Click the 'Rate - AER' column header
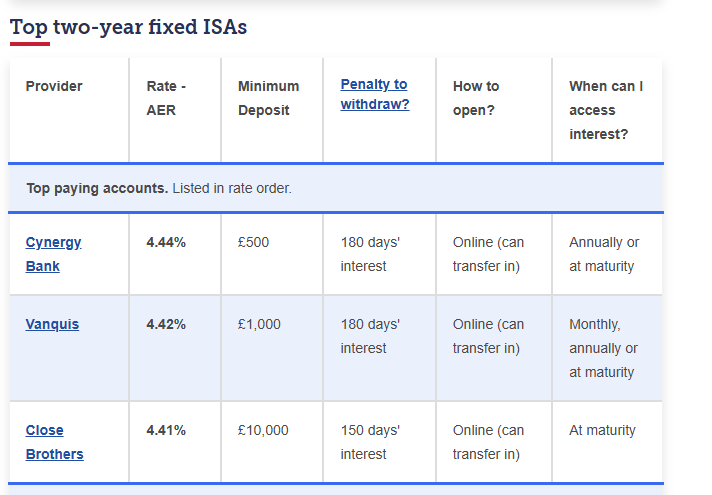 coord(166,98)
